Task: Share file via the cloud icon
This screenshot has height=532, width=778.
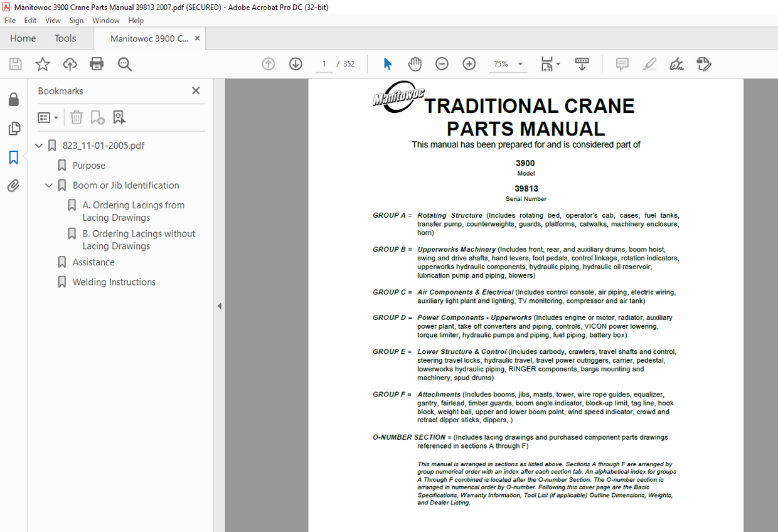Action: click(70, 63)
